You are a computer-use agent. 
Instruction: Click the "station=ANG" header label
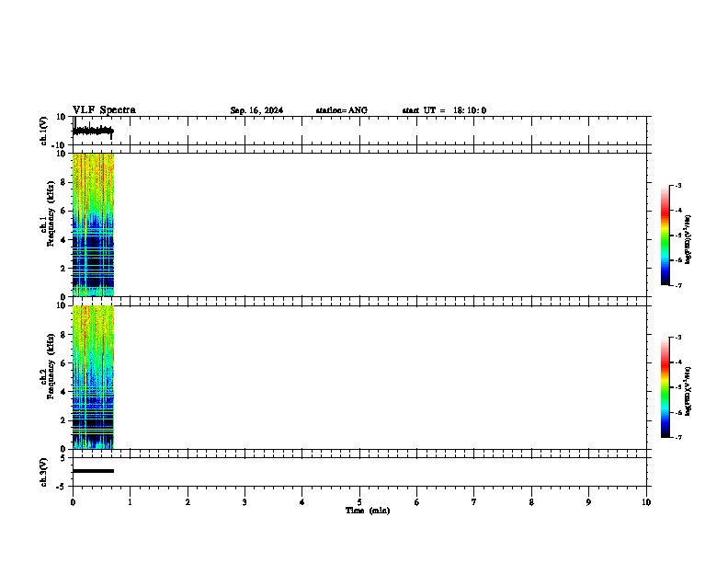pos(341,110)
